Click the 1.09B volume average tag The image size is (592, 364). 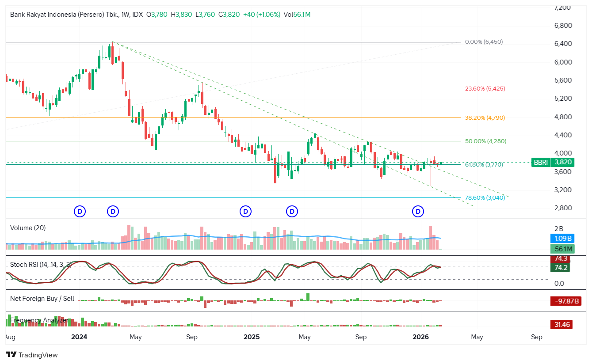coord(561,238)
